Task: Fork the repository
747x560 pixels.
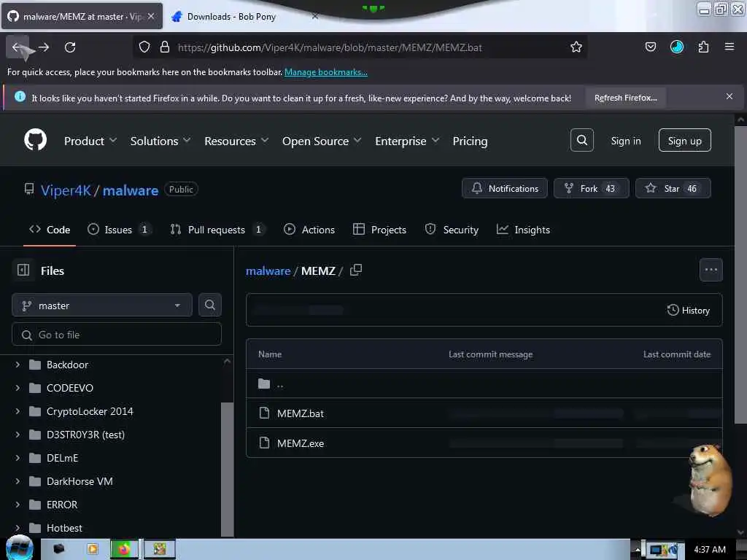Action: pos(591,188)
